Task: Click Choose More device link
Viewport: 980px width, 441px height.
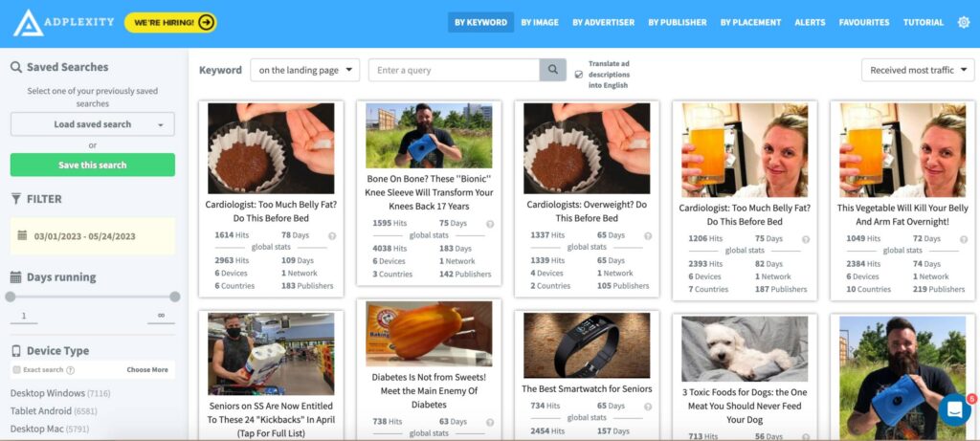Action: [x=147, y=370]
